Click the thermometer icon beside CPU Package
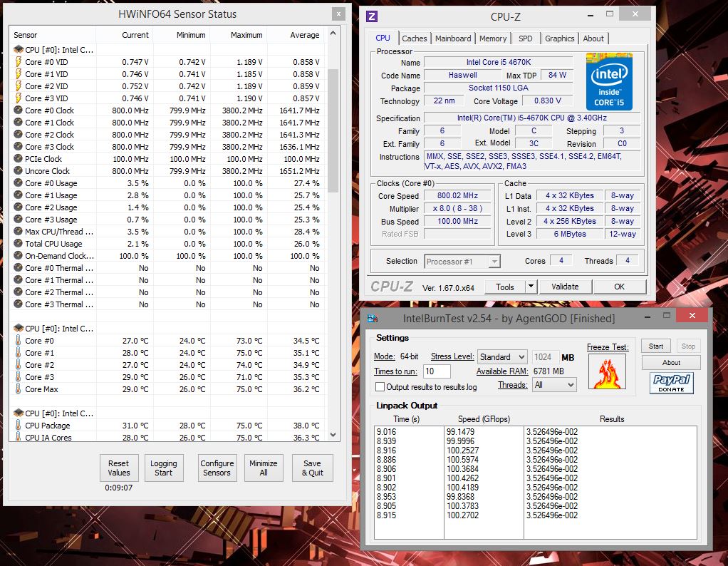728x566 pixels. click(18, 425)
